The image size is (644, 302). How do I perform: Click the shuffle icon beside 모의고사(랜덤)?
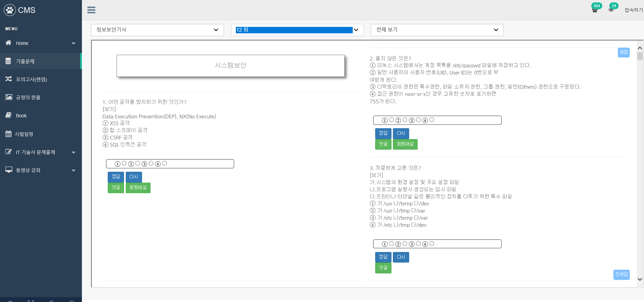coord(8,79)
